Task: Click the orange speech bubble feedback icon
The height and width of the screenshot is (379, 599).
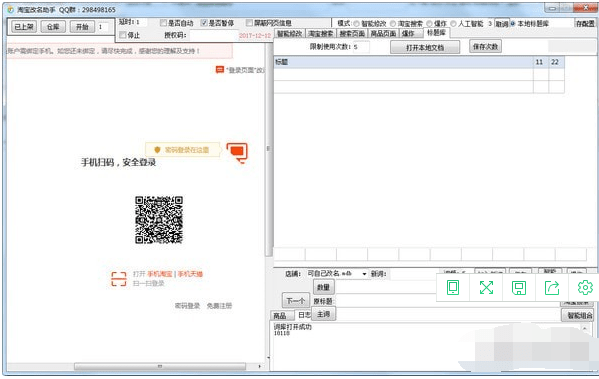Action: tap(220, 70)
